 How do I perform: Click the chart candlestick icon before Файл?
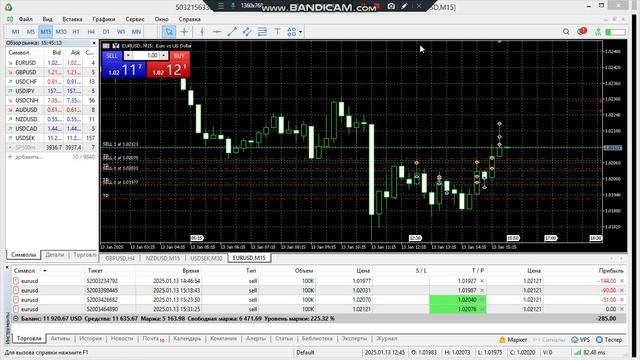click(x=10, y=19)
